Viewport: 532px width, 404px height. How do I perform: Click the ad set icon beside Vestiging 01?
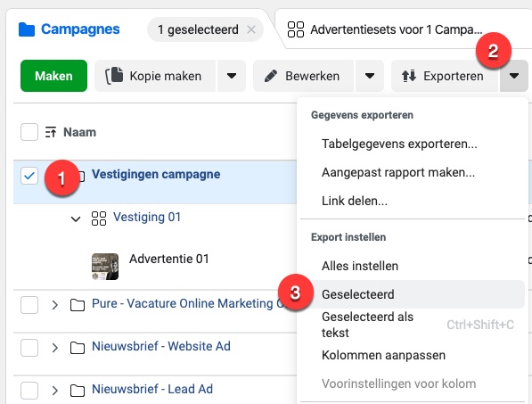(x=99, y=218)
